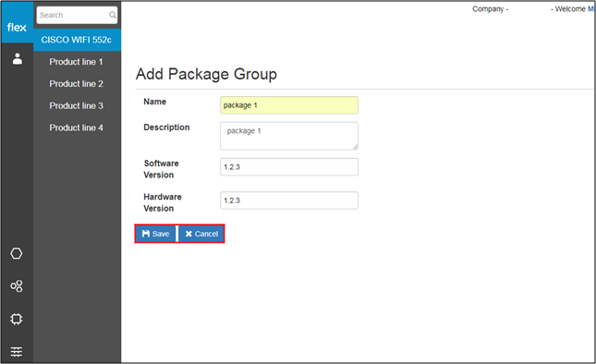
Task: Click the flex logo
Action: pos(17,27)
